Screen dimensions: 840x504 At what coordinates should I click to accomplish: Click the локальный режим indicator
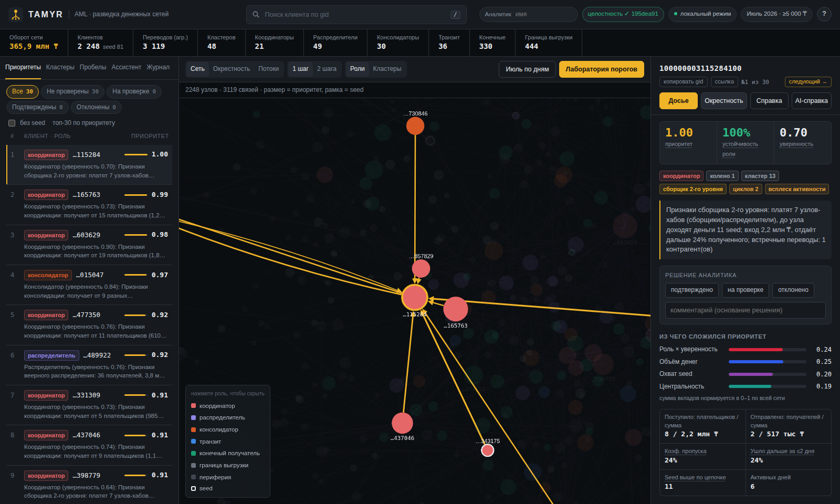[702, 14]
